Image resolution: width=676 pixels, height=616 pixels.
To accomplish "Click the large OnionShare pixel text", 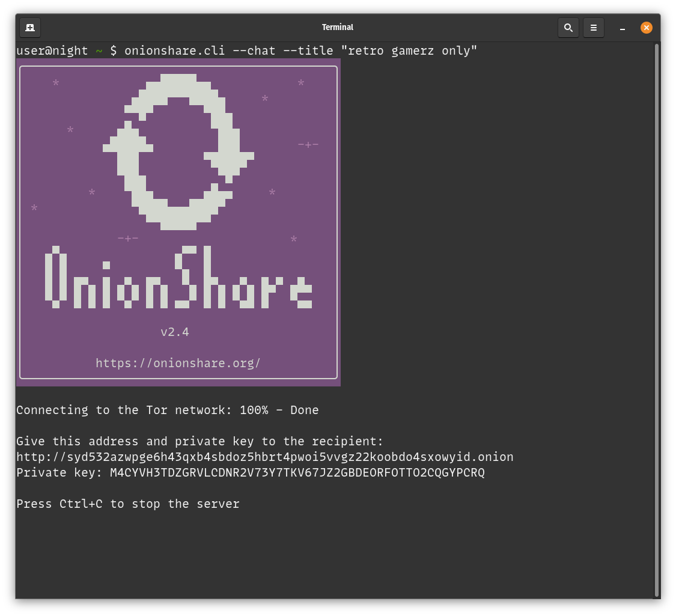I will click(178, 277).
